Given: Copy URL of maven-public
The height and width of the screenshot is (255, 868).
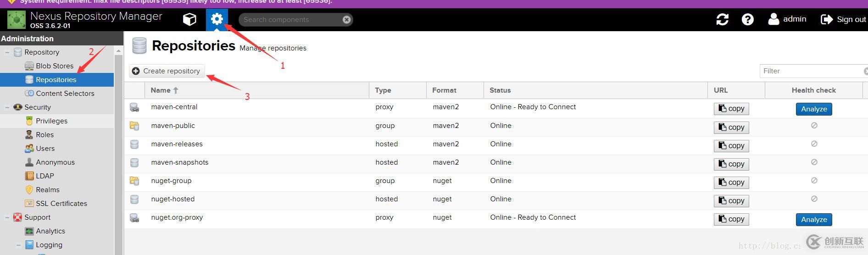Looking at the screenshot, I should tap(731, 127).
